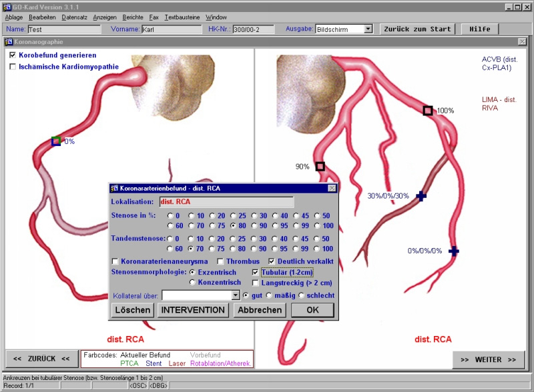Click the Lokalisation field showing dist. RCA
The width and height of the screenshot is (534, 392).
[226, 202]
